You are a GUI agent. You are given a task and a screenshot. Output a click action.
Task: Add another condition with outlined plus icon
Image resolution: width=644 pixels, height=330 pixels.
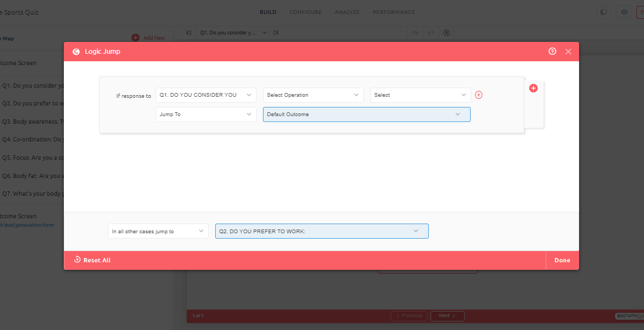(479, 95)
